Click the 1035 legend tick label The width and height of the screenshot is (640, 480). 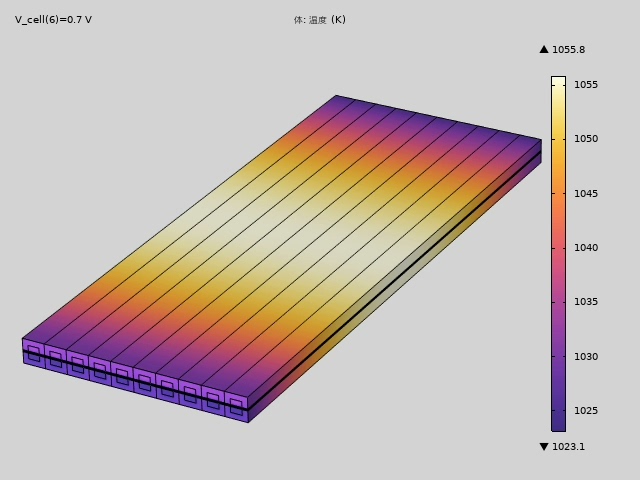[586, 302]
